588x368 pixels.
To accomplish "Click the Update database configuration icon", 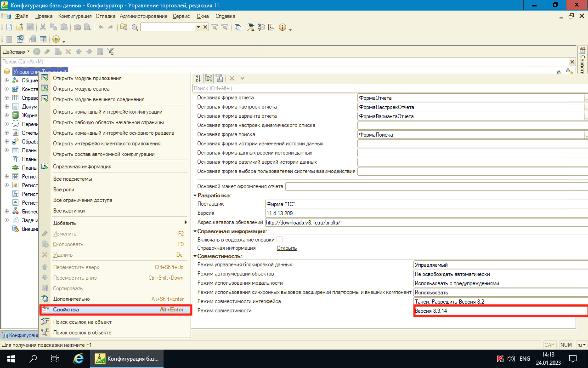I will click(33, 39).
